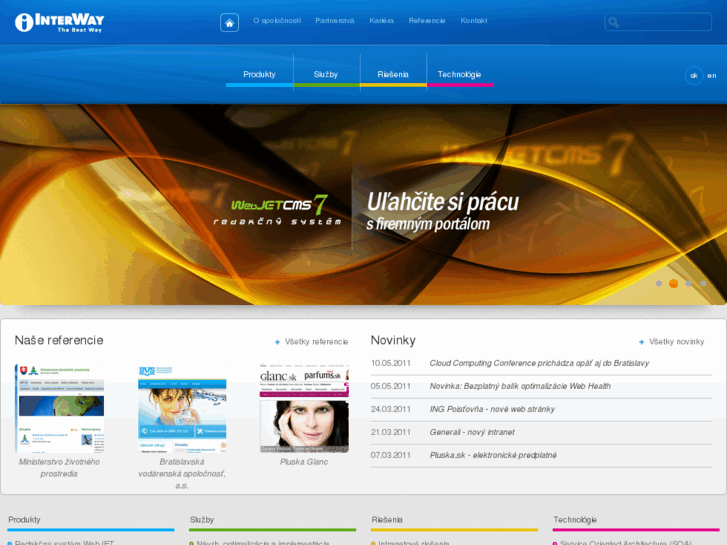Click the date 07.03.2011
Image resolution: width=727 pixels, height=545 pixels.
coord(391,455)
